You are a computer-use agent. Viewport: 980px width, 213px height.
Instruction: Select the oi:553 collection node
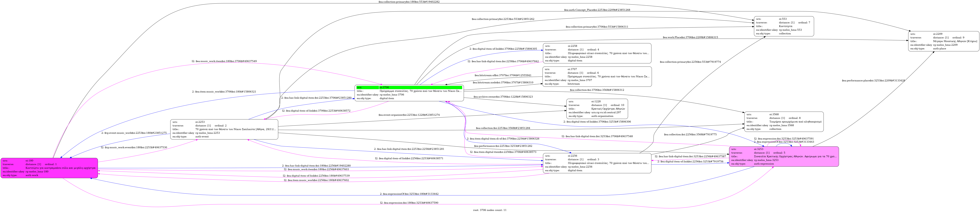pyautogui.click(x=784, y=26)
